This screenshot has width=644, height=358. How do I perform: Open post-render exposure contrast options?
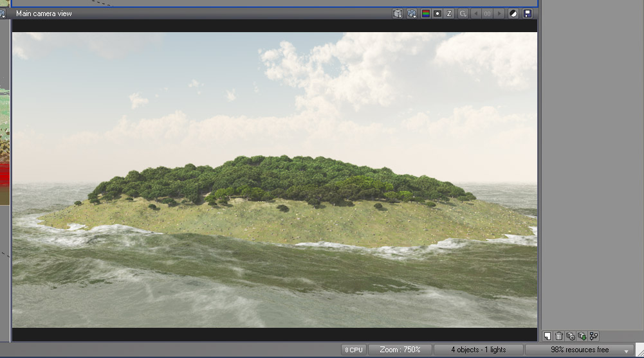[x=513, y=13]
